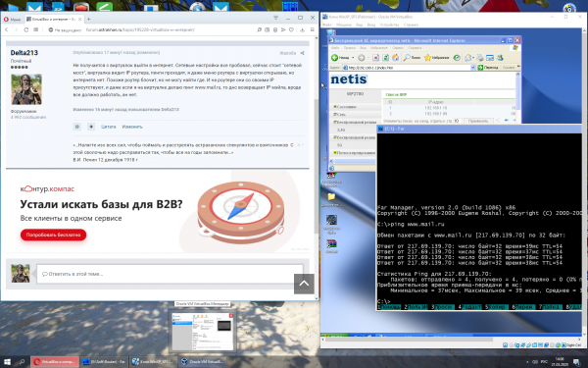Click the netis logo in router page
The image size is (588, 368).
[x=348, y=79]
